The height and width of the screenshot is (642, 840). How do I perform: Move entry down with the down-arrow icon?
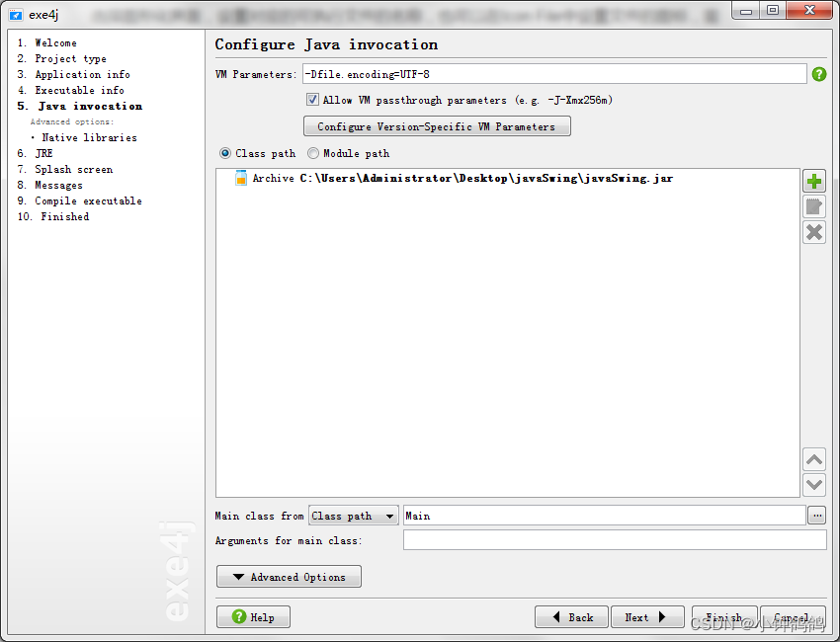[x=813, y=485]
